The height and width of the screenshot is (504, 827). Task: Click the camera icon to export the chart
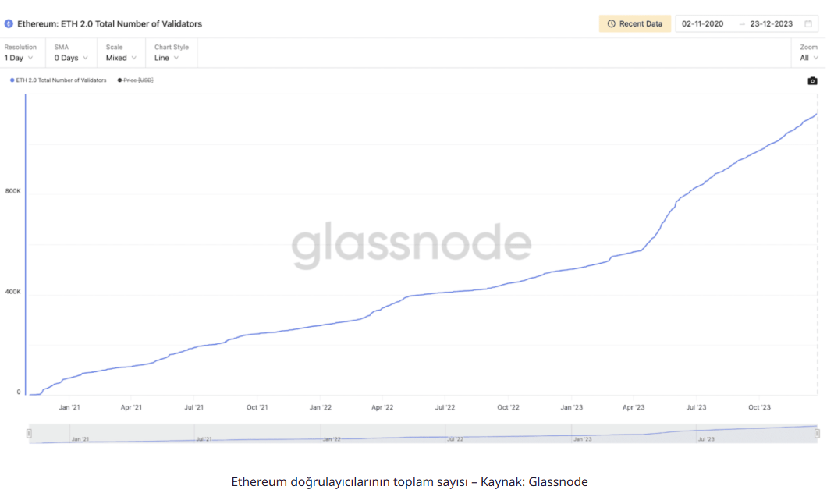coord(811,80)
